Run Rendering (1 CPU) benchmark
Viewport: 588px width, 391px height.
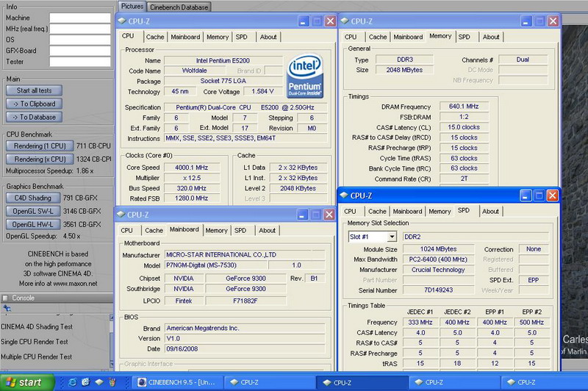tap(40, 146)
